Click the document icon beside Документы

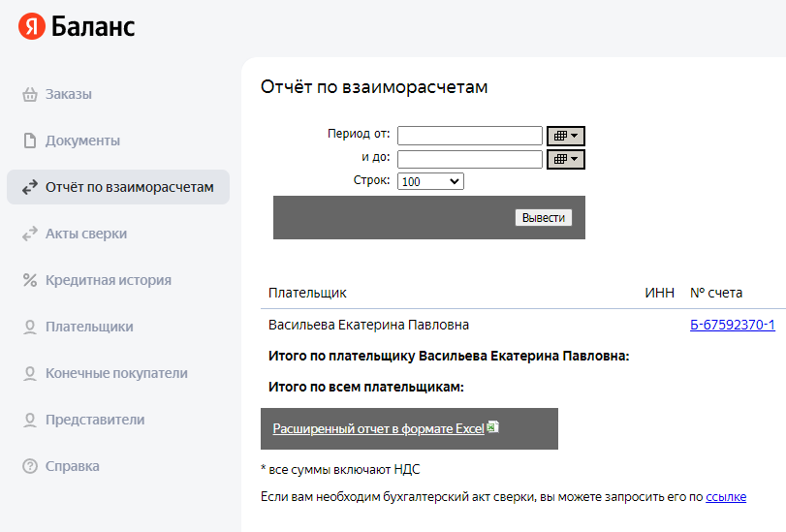click(29, 141)
